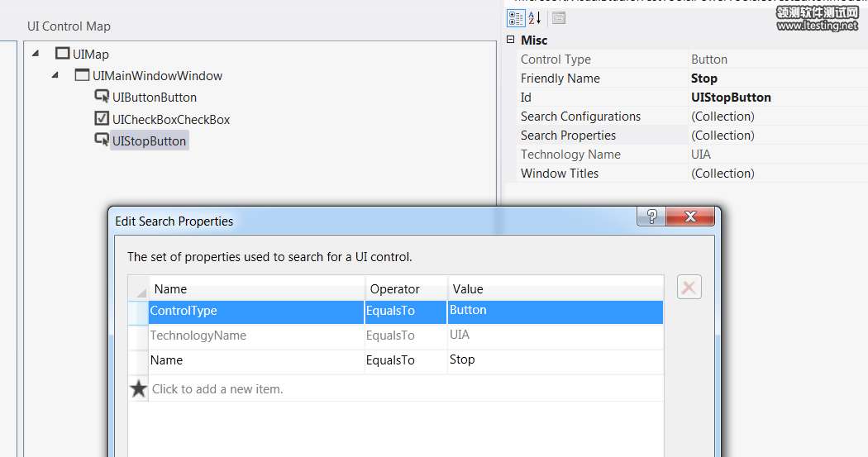Image resolution: width=868 pixels, height=457 pixels.
Task: Sort properties with the Alphabetical icon
Action: 535,18
